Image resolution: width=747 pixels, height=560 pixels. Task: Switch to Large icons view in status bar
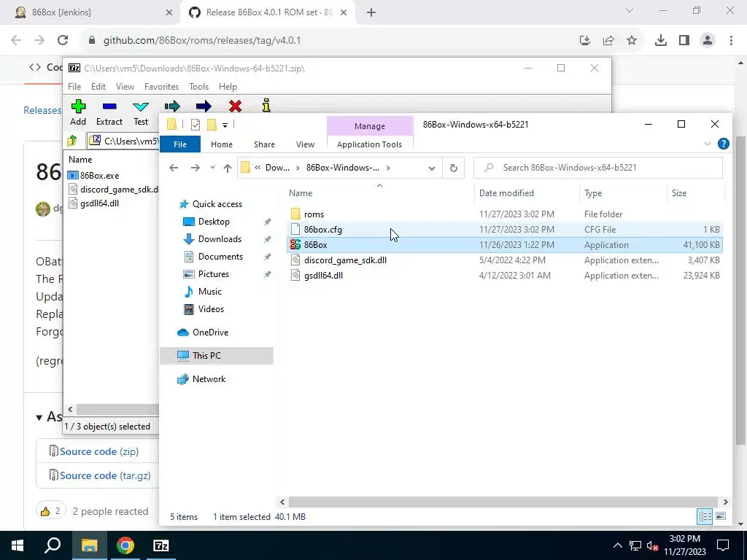pos(721,516)
